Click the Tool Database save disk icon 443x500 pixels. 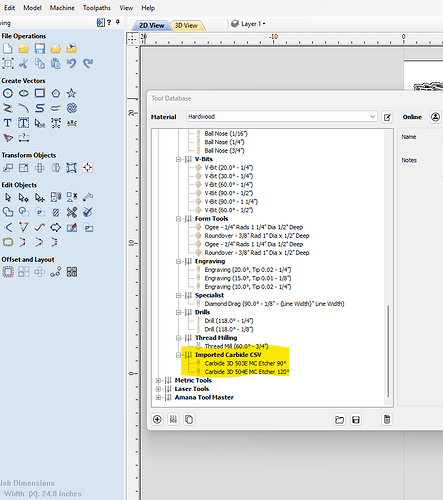click(x=356, y=419)
